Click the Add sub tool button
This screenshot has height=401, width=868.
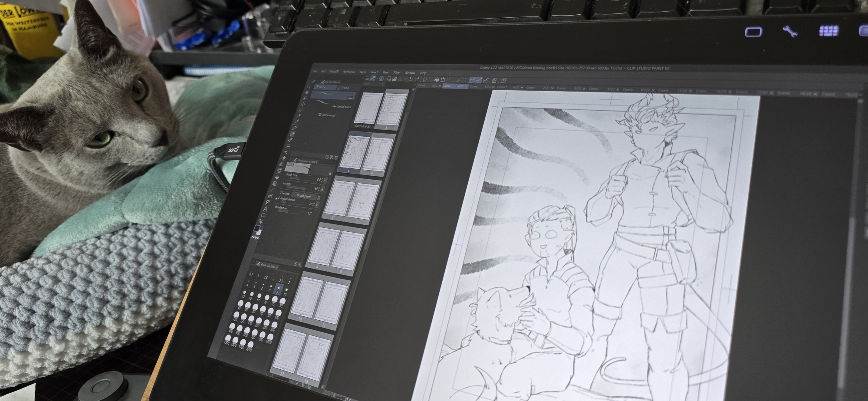click(327, 115)
